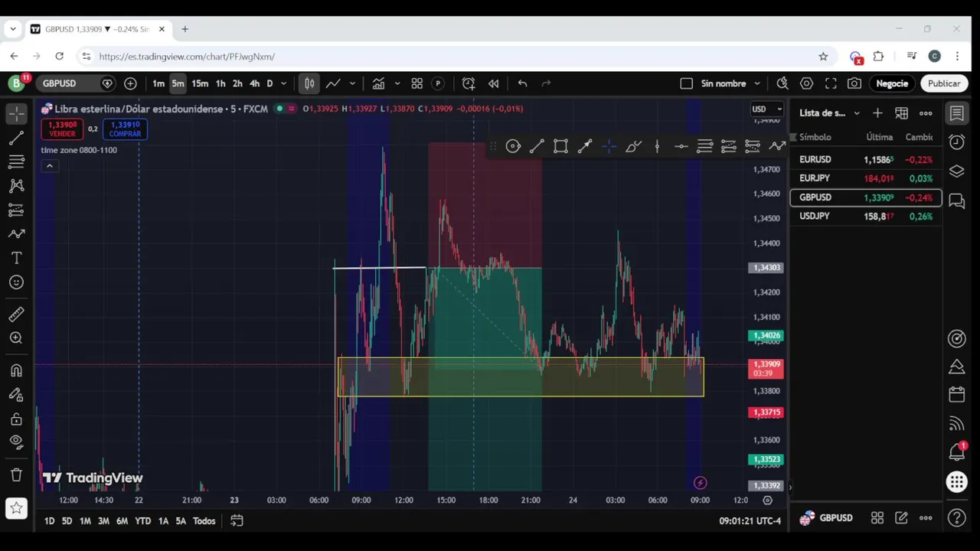This screenshot has height=551, width=980.
Task: Open the indicators menu
Action: (x=378, y=83)
